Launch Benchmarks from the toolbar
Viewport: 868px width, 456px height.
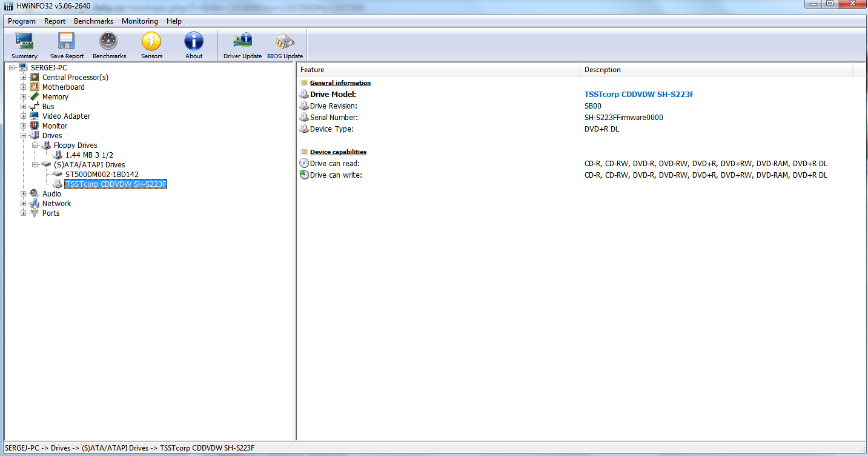coord(109,41)
